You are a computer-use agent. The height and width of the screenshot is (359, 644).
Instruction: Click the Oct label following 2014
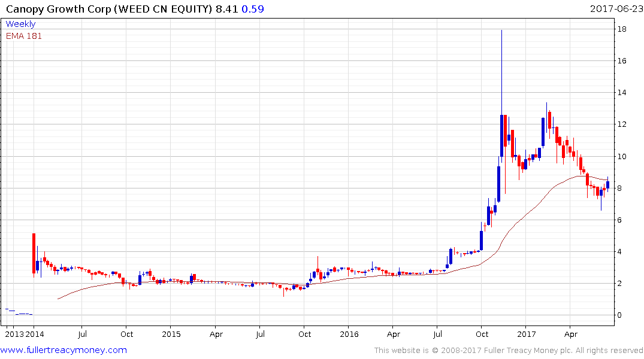click(127, 334)
